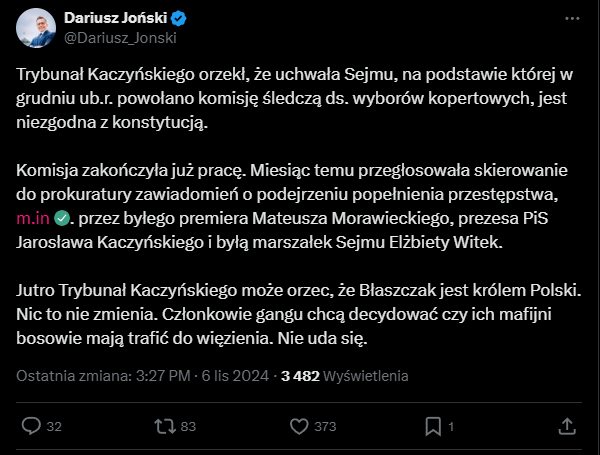Click the like count 373
Viewport: 600px width, 455px height.
pyautogui.click(x=325, y=427)
